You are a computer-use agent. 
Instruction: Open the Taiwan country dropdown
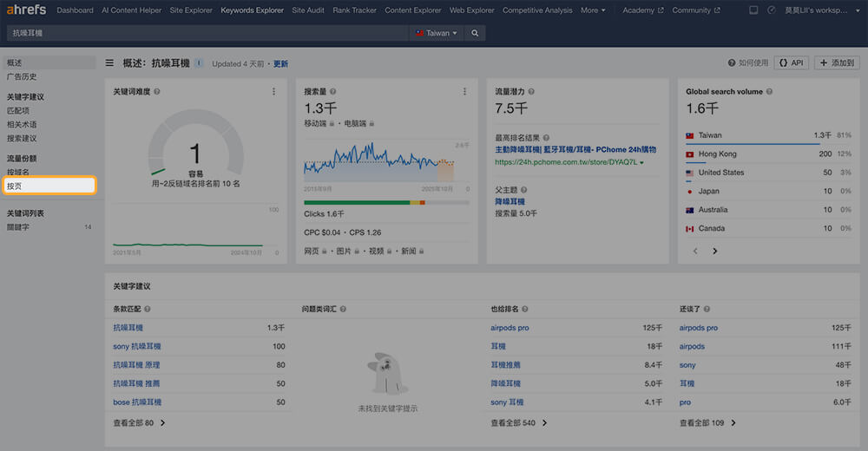tap(437, 33)
